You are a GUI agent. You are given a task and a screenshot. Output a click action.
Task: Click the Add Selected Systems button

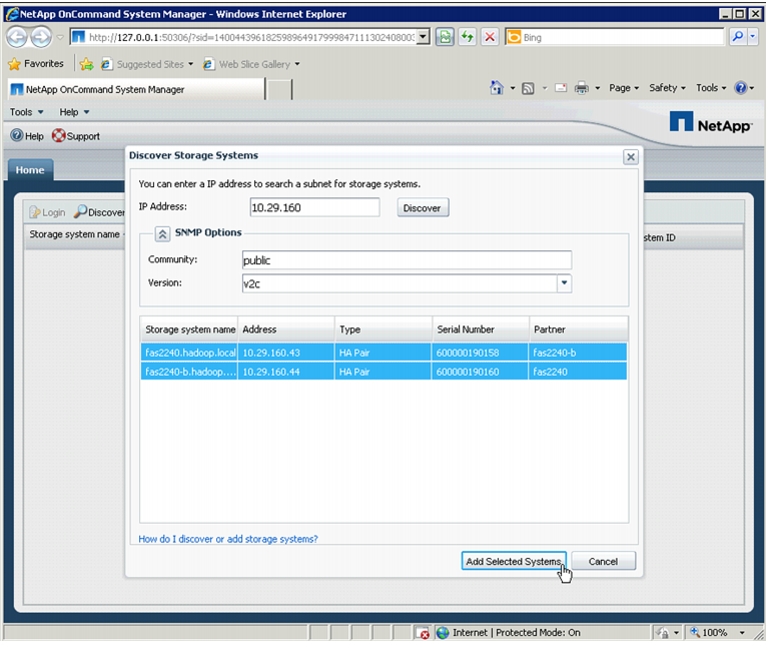click(x=513, y=561)
